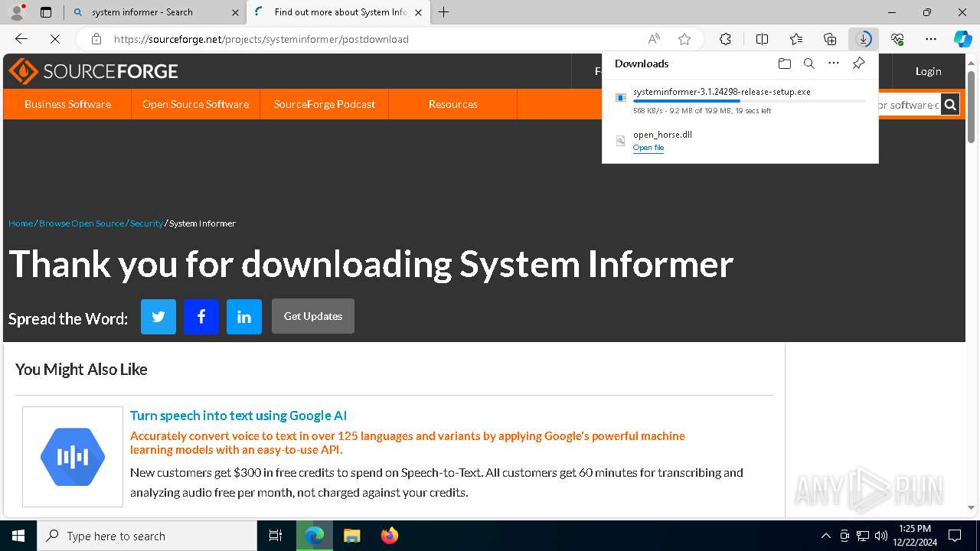The height and width of the screenshot is (551, 980).
Task: Click the SourceForge search software field
Action: (x=908, y=105)
